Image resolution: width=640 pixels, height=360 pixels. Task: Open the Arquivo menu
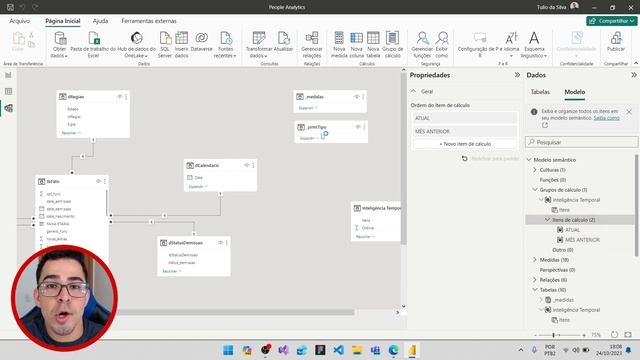(x=20, y=21)
